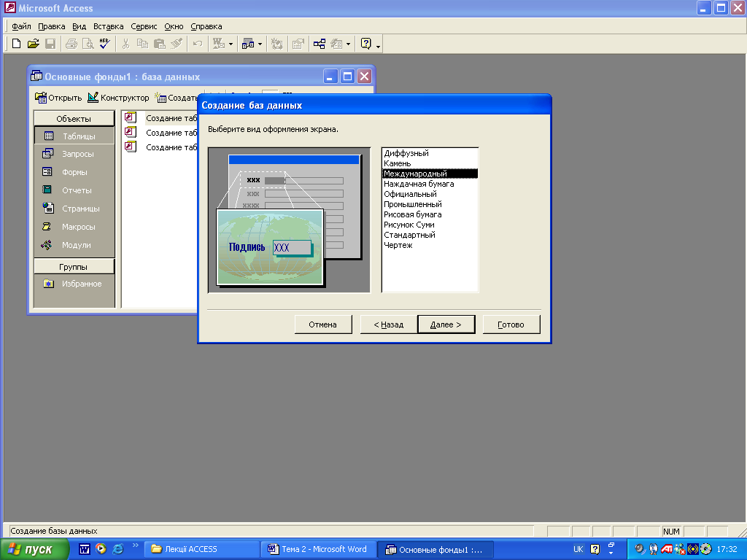Choose Наждачная бумага screen style
This screenshot has height=560, width=747.
430,184
